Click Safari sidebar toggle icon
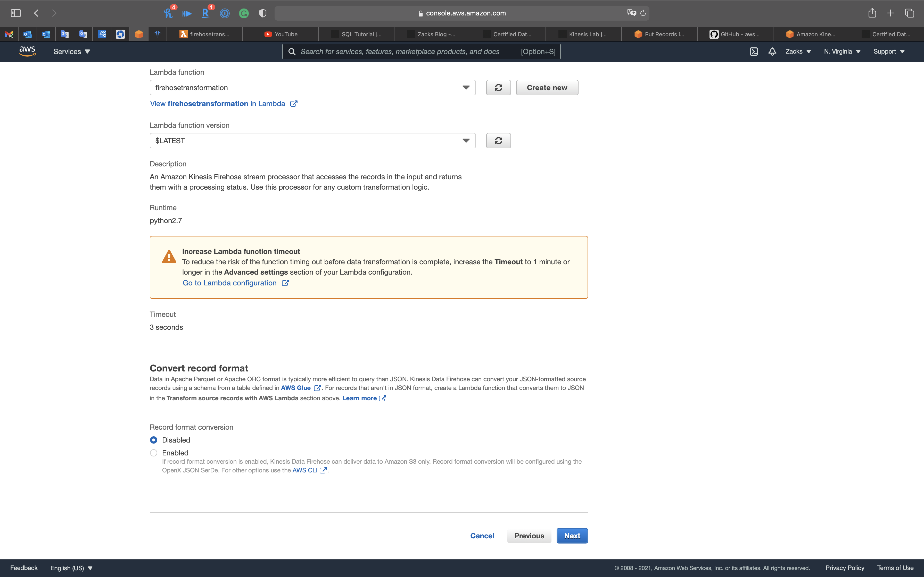 pyautogui.click(x=16, y=13)
